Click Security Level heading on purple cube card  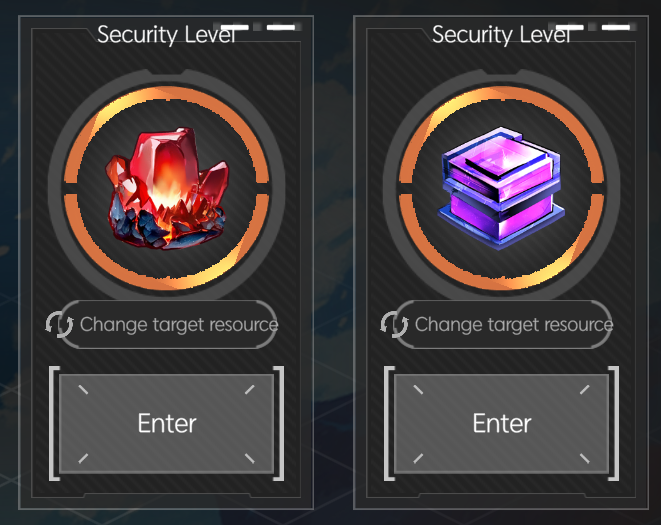501,35
